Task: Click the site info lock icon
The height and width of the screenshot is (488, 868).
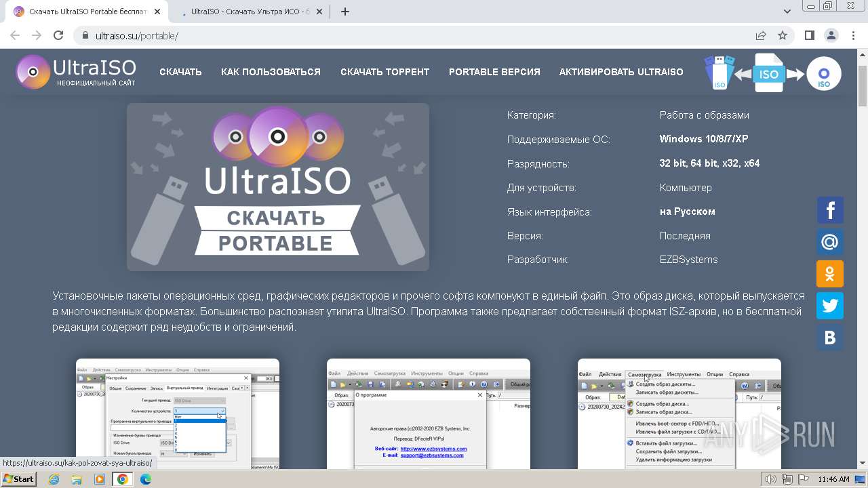Action: pyautogui.click(x=85, y=35)
